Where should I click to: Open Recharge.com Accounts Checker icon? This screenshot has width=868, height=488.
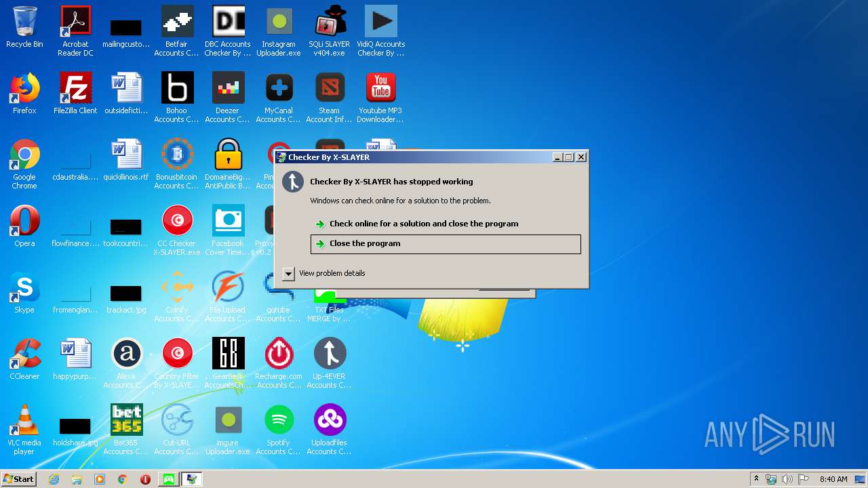tap(279, 363)
